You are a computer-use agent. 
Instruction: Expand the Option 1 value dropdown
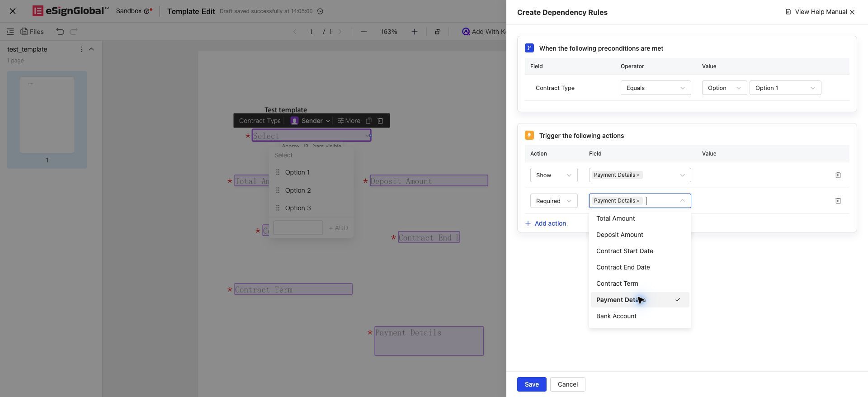pyautogui.click(x=785, y=88)
